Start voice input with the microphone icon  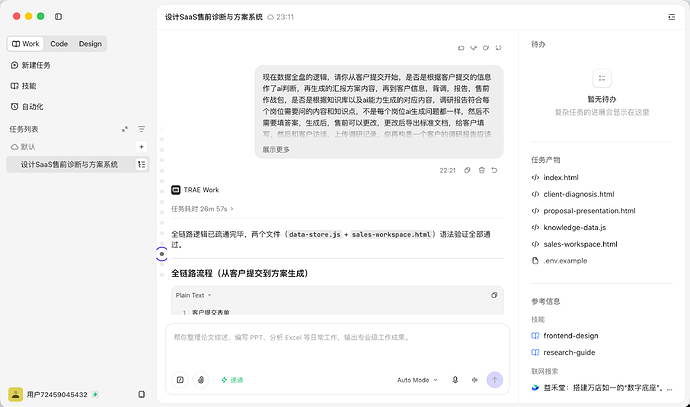coord(455,380)
